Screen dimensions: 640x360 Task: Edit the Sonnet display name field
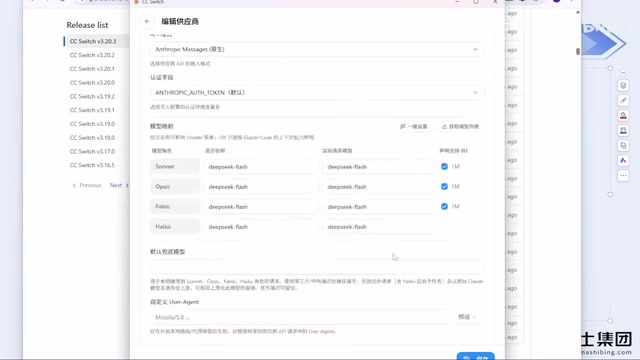261,167
